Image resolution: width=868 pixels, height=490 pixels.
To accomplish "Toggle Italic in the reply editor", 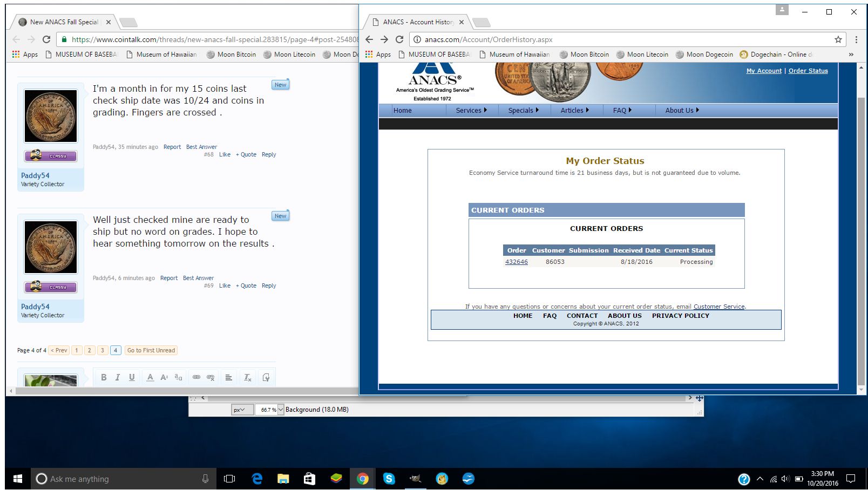I will [117, 377].
